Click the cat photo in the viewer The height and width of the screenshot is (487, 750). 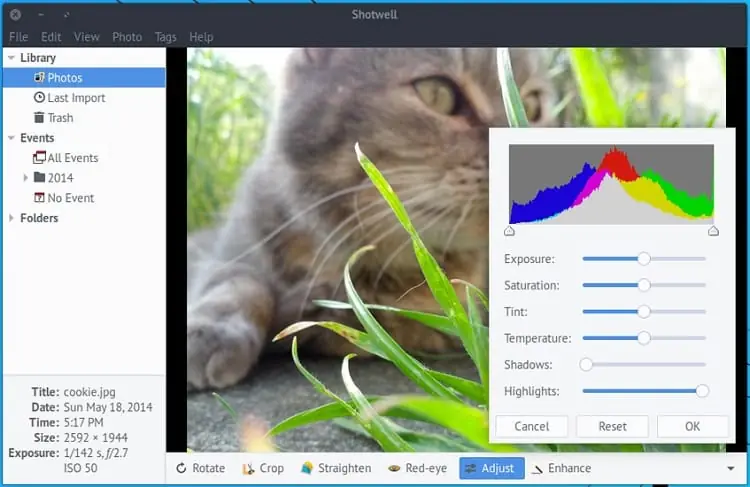pyautogui.click(x=338, y=249)
